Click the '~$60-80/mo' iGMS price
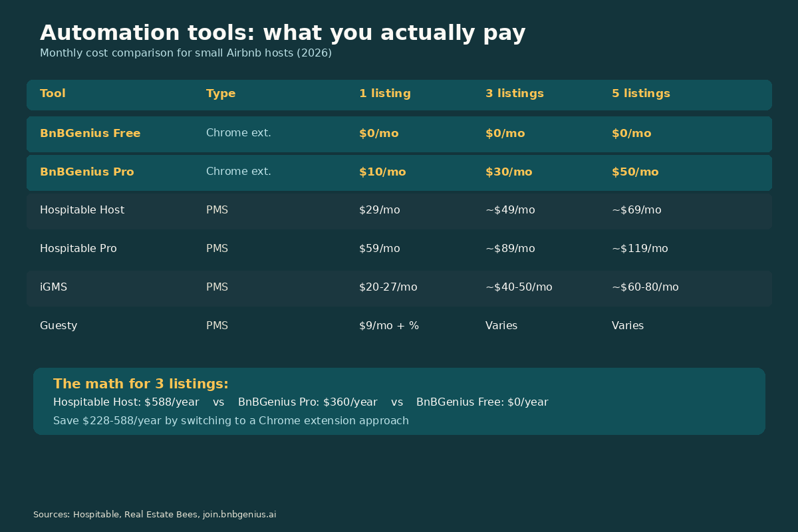 coord(645,287)
